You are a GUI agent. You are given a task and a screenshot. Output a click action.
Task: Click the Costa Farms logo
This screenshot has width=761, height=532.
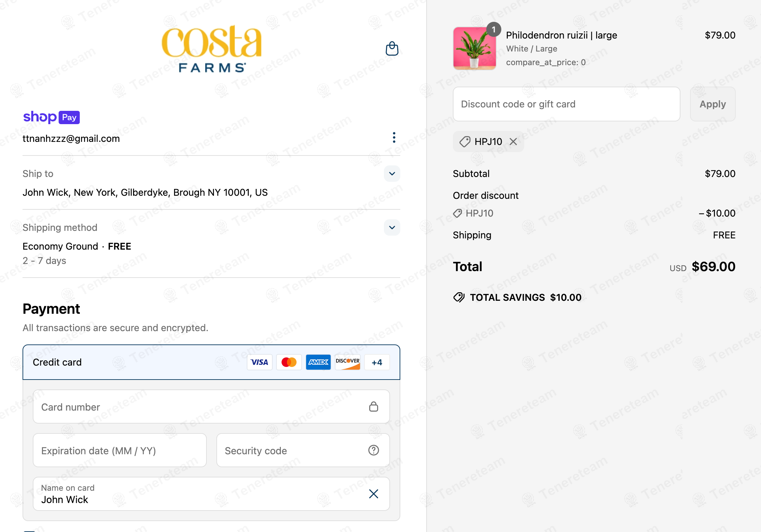point(212,48)
